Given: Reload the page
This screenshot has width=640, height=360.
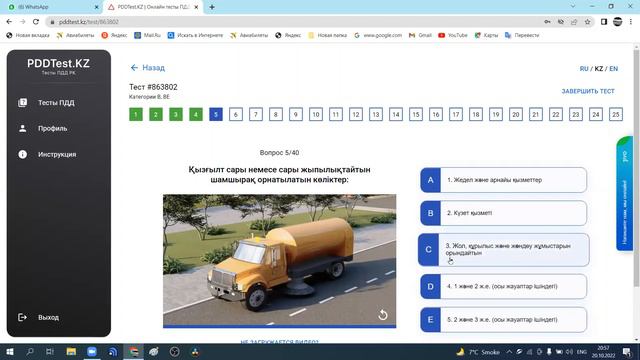Looking at the screenshot, I should click(36, 22).
